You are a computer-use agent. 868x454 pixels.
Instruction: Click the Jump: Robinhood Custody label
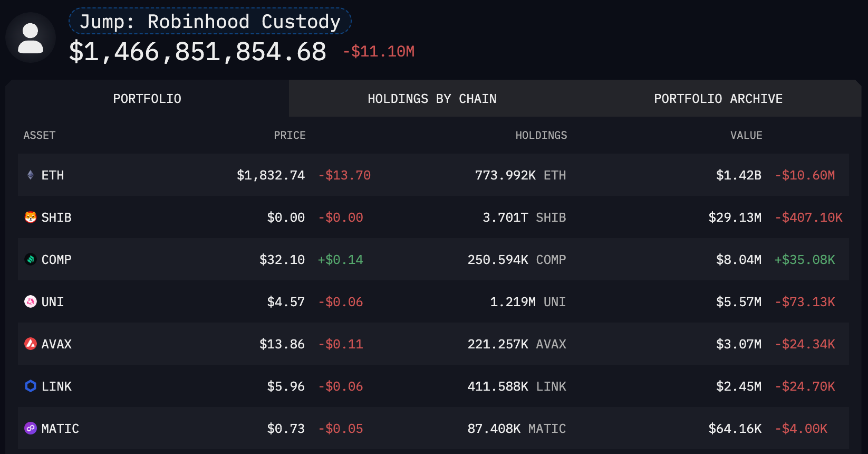click(x=210, y=22)
